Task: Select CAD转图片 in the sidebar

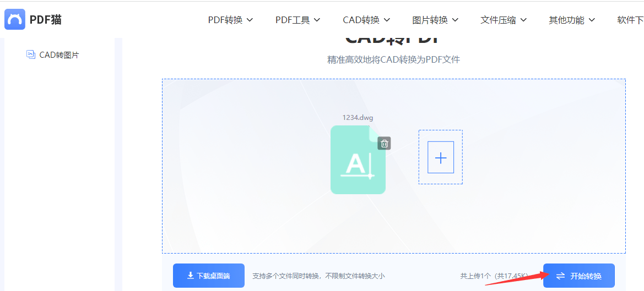Action: click(x=52, y=55)
